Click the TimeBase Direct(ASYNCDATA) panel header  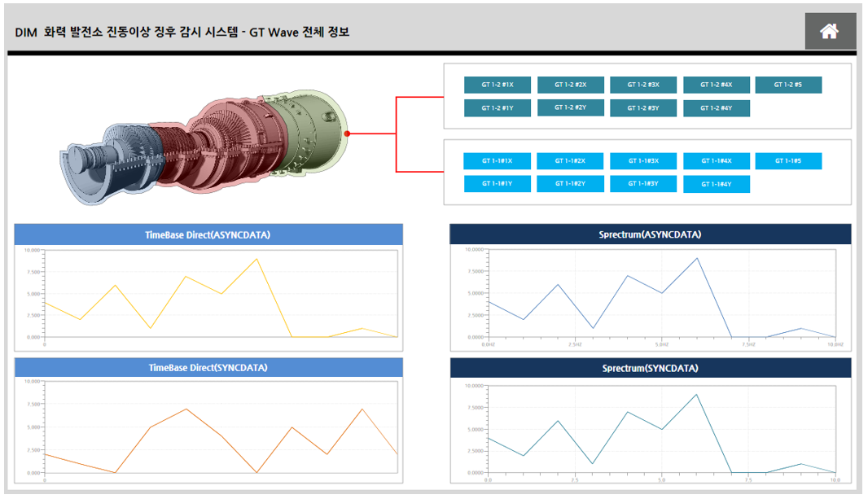(x=208, y=234)
